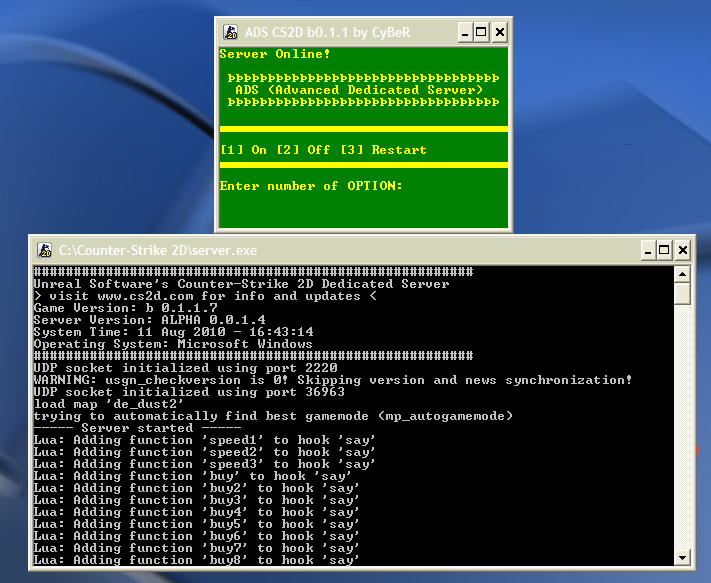Screen dimensions: 711x583
Task: Click the '----- Server started -----' line
Action: pyautogui.click(x=138, y=428)
